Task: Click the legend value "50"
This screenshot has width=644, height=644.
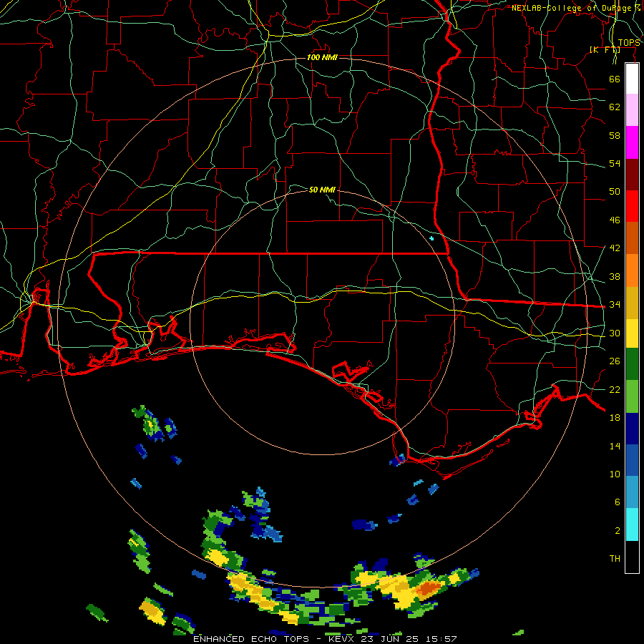Action: (615, 192)
